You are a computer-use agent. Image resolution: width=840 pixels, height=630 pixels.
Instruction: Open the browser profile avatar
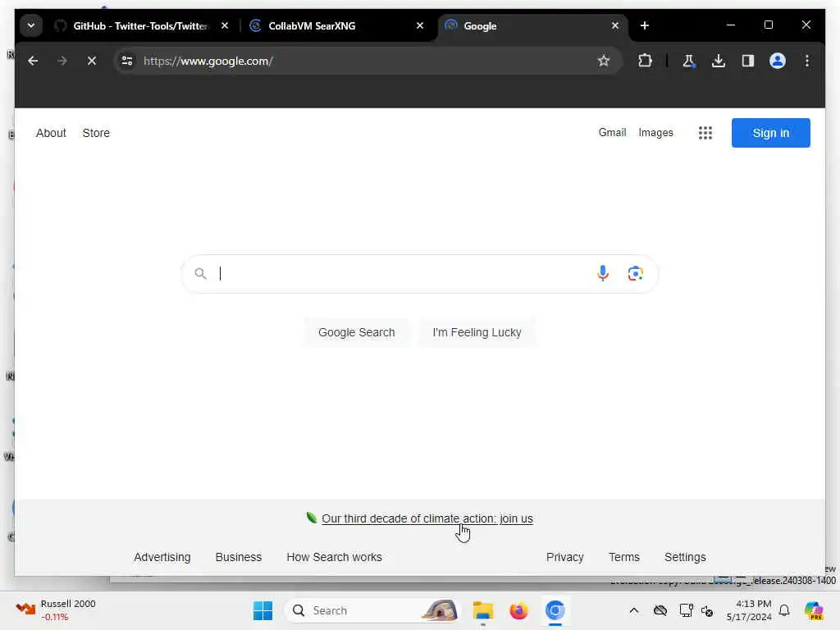coord(778,61)
